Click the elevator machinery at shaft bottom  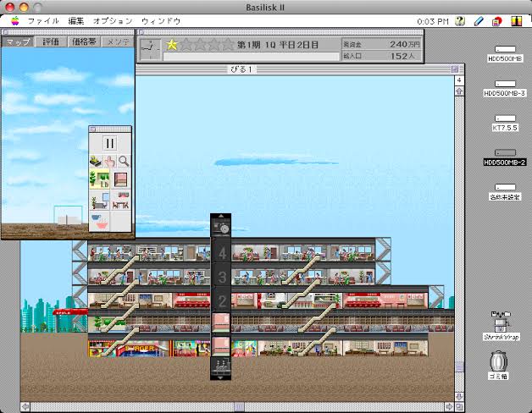tap(220, 366)
